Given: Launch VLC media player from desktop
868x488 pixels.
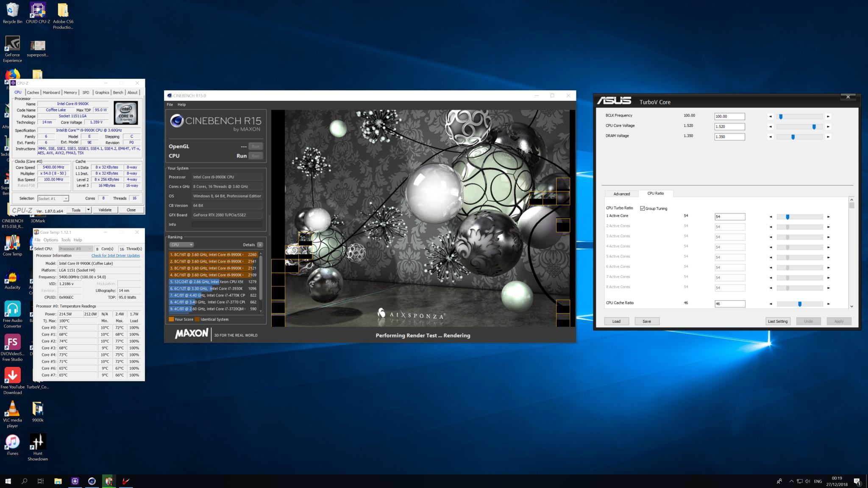Looking at the screenshot, I should pyautogui.click(x=12, y=414).
